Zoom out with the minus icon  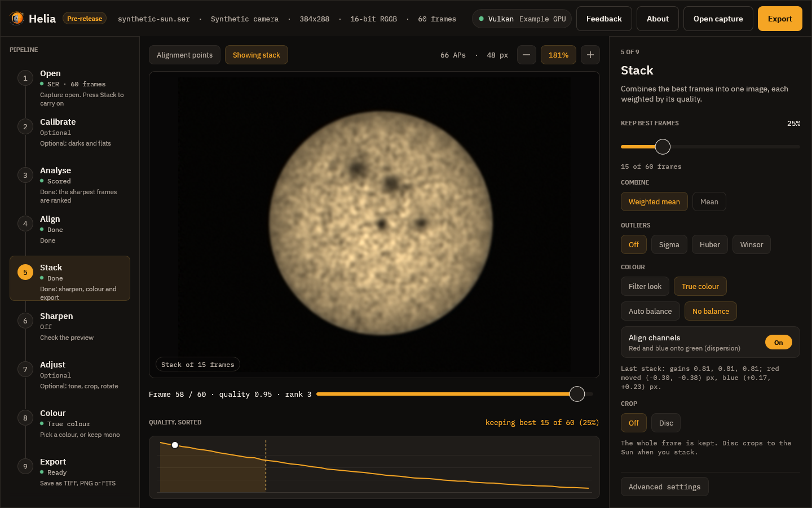click(x=526, y=55)
